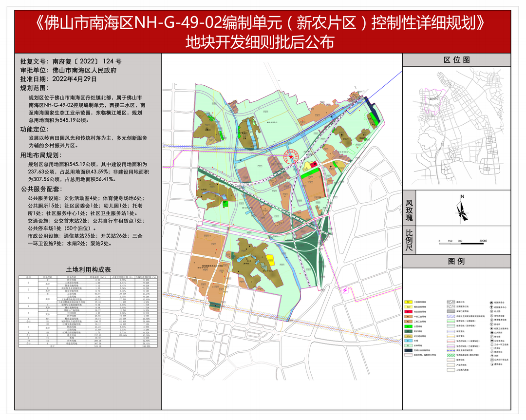Select the 道路红线 legend sample
526x420 pixels.
click(x=451, y=302)
